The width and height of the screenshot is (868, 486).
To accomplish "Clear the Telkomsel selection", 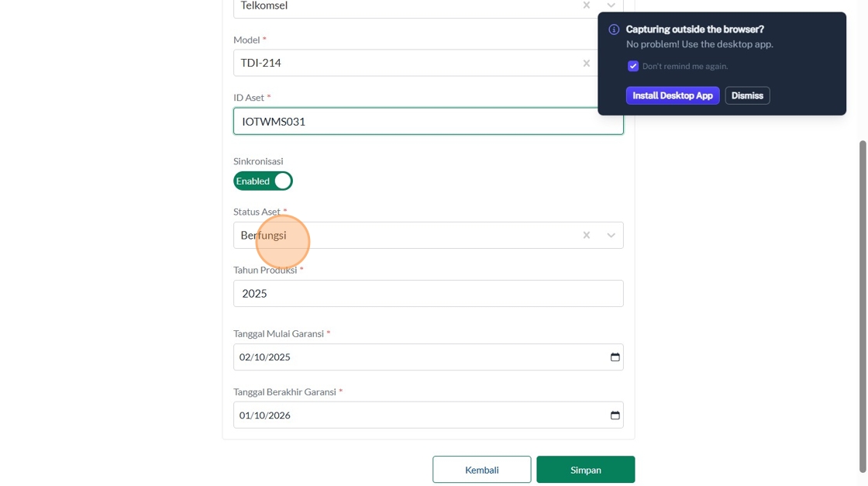I will (x=587, y=5).
